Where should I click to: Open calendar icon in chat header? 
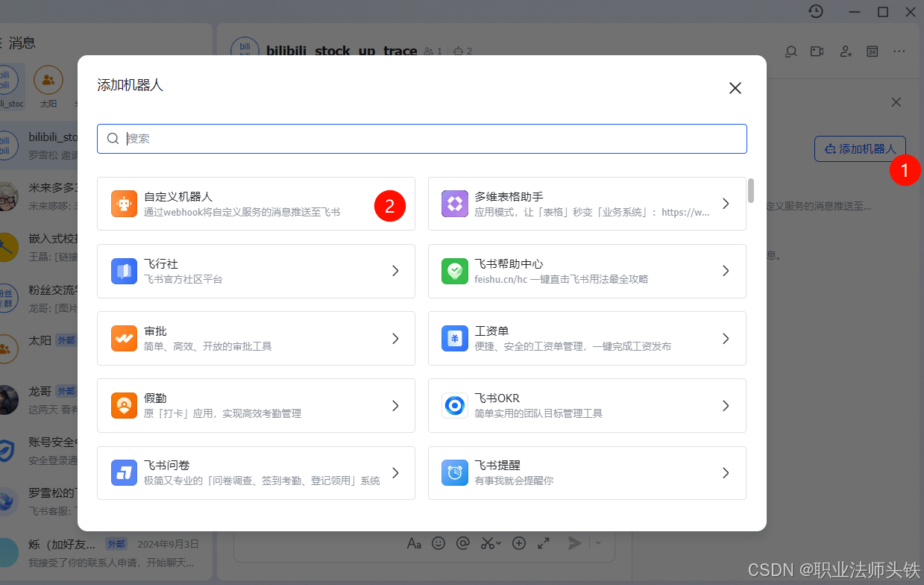coord(872,51)
